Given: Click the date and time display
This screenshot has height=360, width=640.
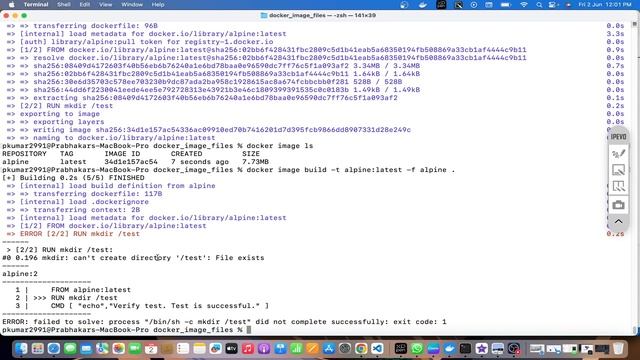Looking at the screenshot, I should pyautogui.click(x=605, y=4).
